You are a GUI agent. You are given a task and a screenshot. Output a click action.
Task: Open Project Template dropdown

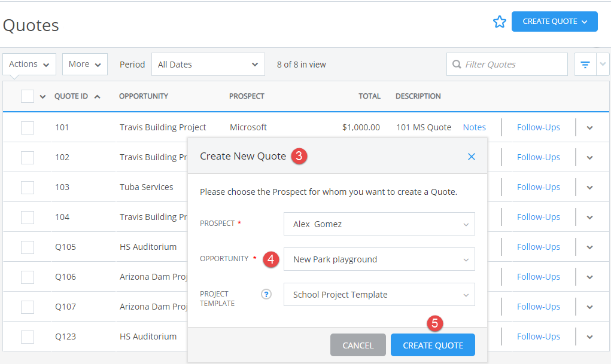tap(379, 294)
